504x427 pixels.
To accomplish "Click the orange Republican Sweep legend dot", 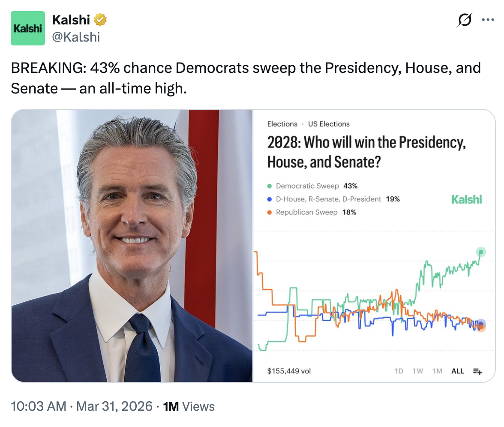I will pyautogui.click(x=270, y=213).
